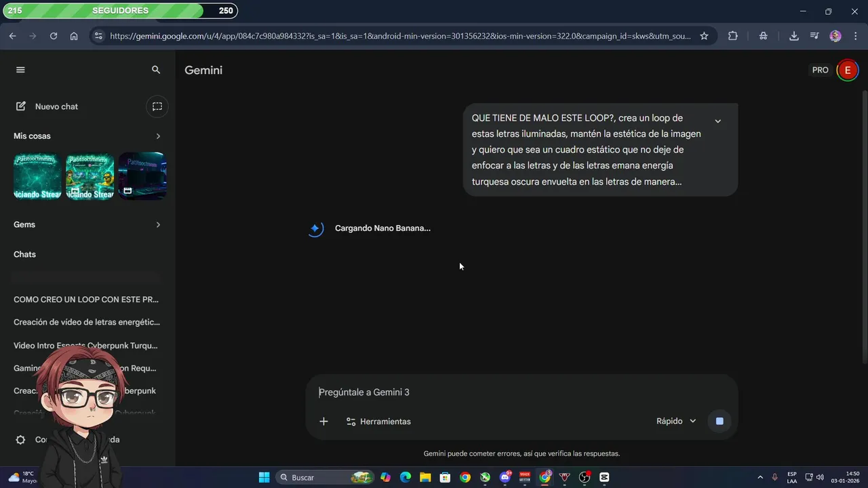Stop response with square stop button

point(719,421)
